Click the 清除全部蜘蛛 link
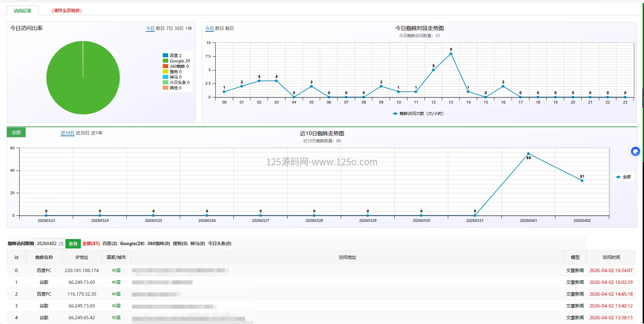This screenshot has width=644, height=324. pos(67,11)
